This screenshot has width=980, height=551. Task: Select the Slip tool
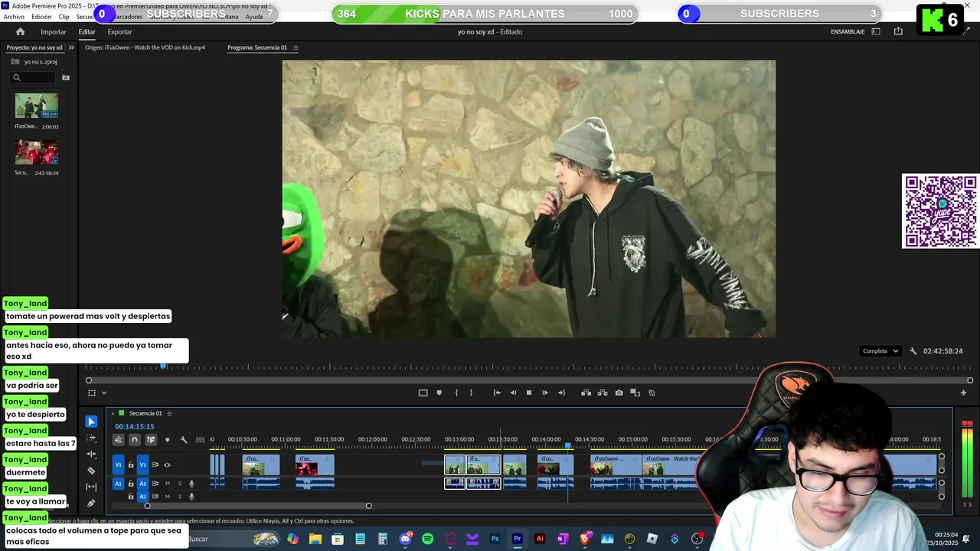[91, 486]
